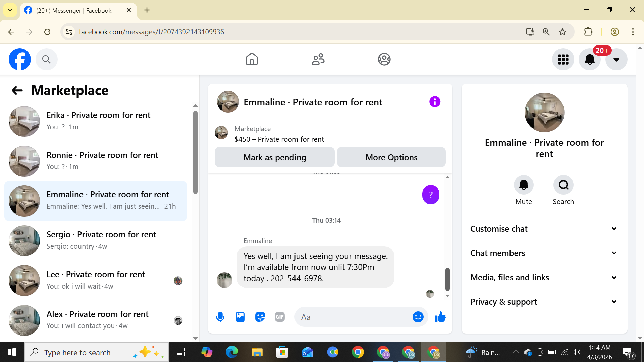
Task: Open Microsoft Edge from the taskbar
Action: click(x=232, y=352)
